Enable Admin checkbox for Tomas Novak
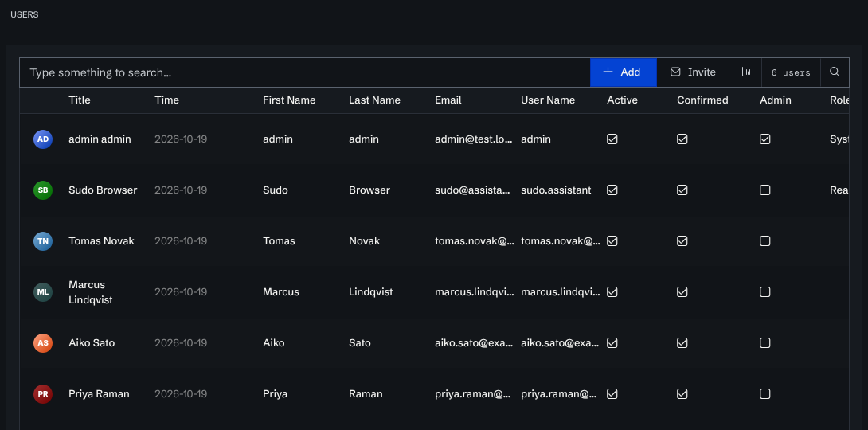Screen dimensions: 868x430 click(x=765, y=240)
